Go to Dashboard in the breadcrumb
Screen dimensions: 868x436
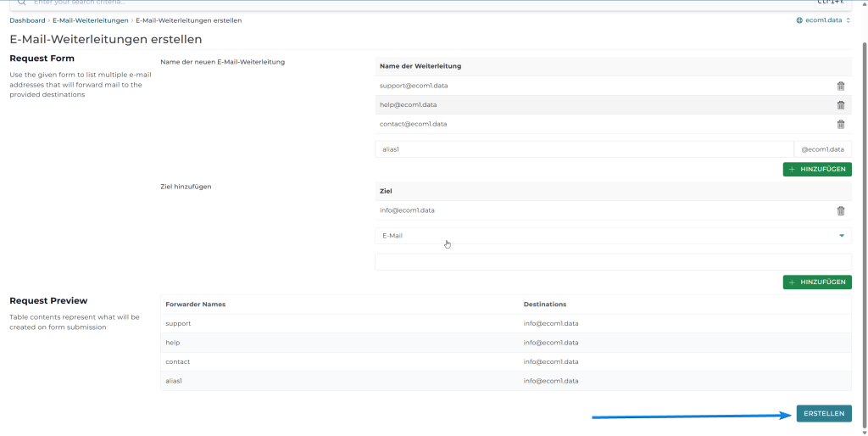pyautogui.click(x=27, y=20)
